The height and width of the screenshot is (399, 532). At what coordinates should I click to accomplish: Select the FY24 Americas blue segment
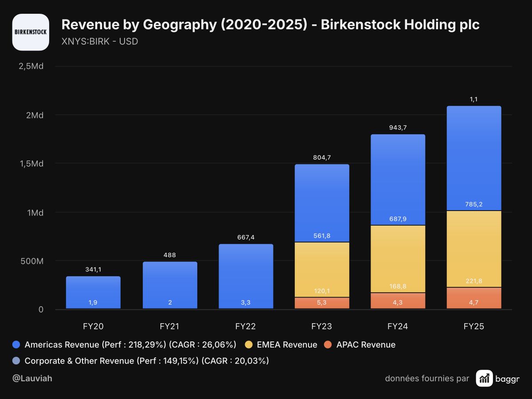[x=398, y=180]
